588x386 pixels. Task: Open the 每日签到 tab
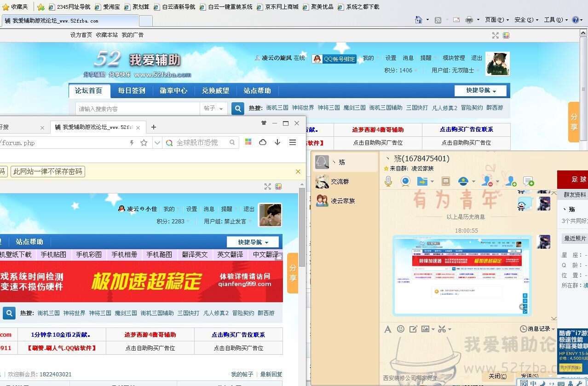pyautogui.click(x=132, y=91)
